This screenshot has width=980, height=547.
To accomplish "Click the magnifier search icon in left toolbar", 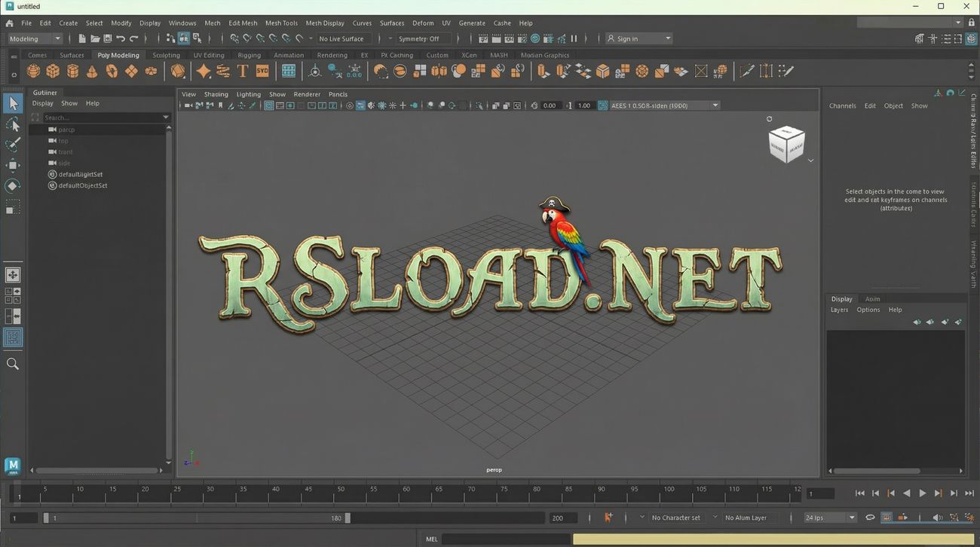I will coord(13,364).
